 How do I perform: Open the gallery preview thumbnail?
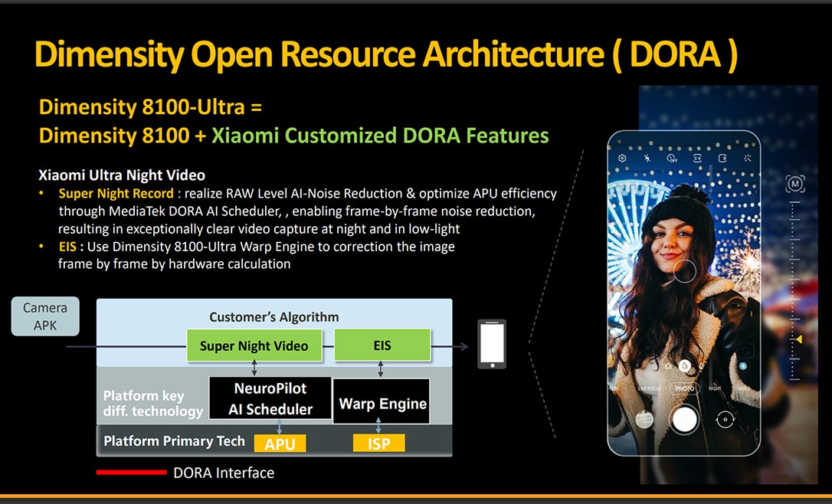click(644, 419)
